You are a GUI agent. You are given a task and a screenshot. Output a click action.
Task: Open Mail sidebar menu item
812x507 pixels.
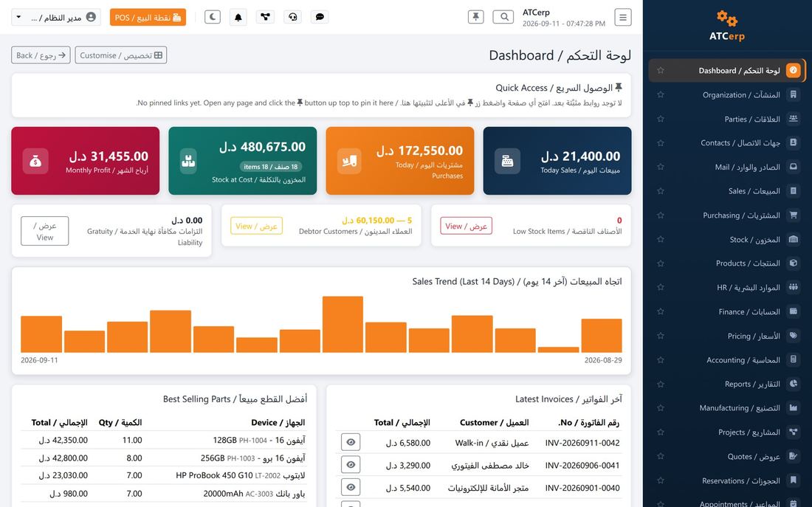tap(726, 167)
